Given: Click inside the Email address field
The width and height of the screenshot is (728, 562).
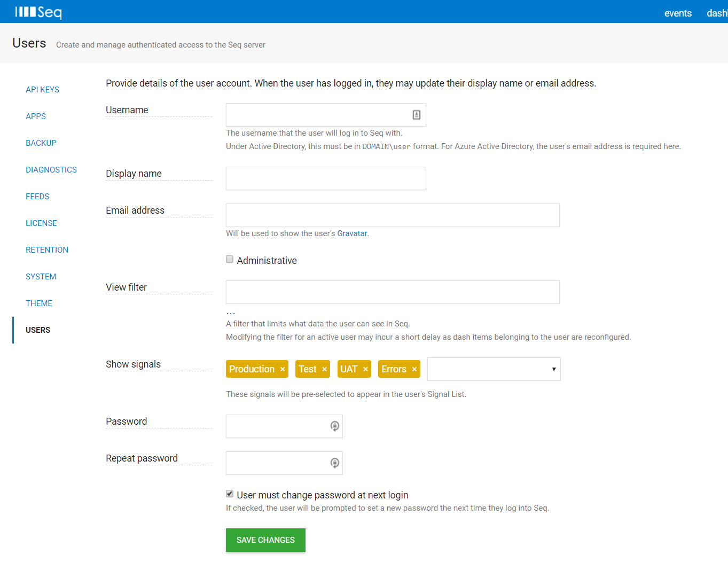Looking at the screenshot, I should point(393,215).
